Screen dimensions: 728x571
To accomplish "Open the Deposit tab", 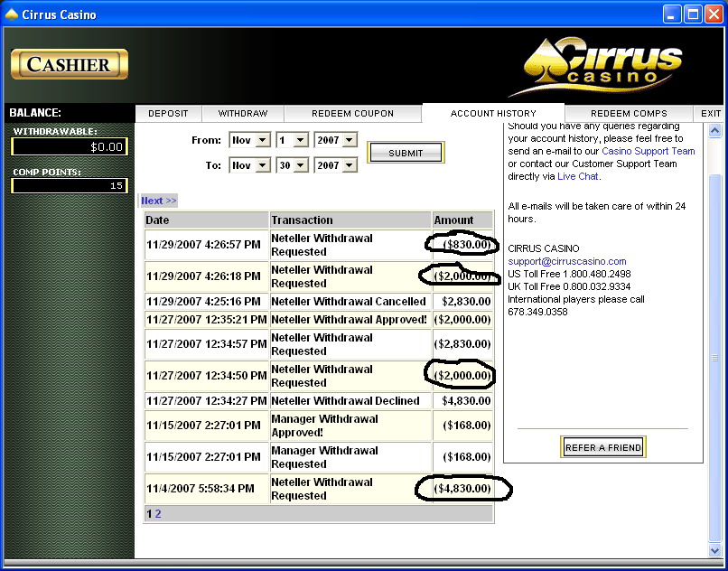I will tap(168, 114).
